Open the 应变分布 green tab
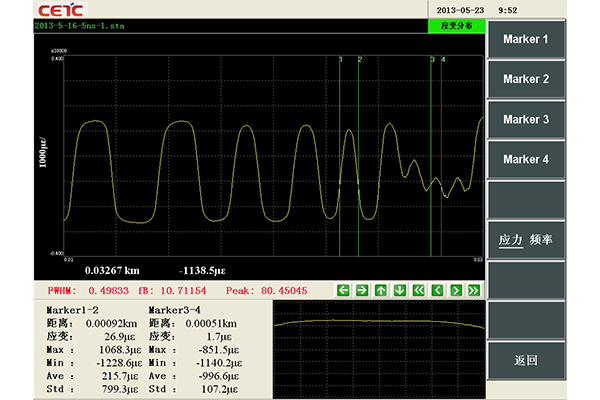The height and width of the screenshot is (400, 600). click(454, 25)
